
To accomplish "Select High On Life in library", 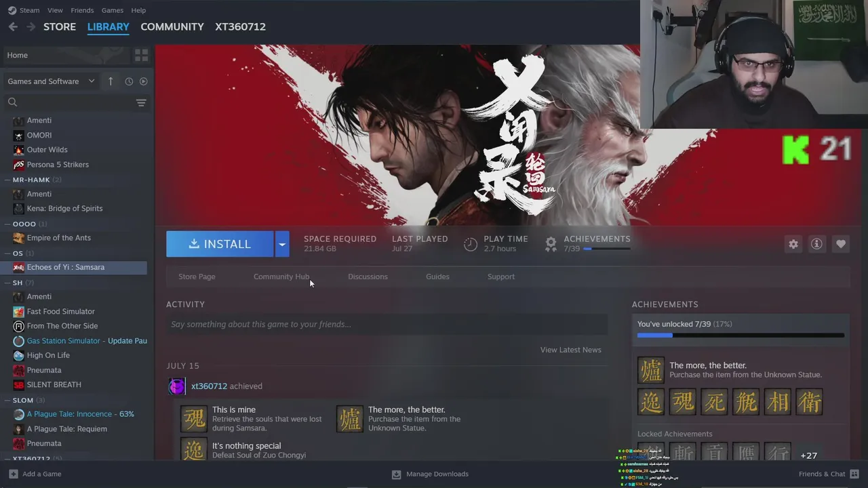I will tap(48, 355).
